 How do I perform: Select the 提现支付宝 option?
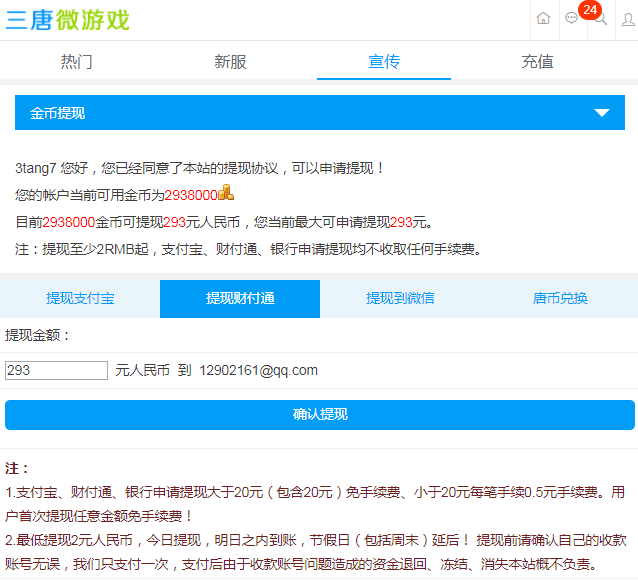tap(80, 298)
